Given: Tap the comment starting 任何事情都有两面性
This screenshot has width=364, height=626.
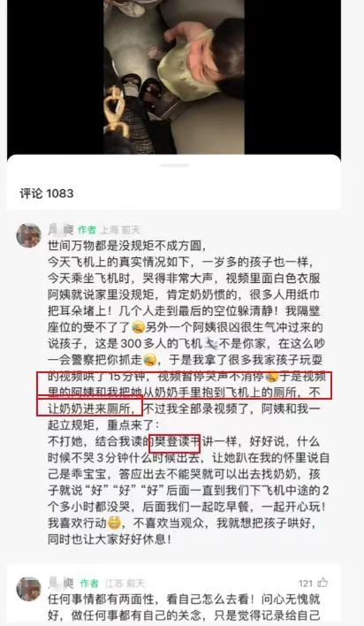Looking at the screenshot, I should point(184,607).
